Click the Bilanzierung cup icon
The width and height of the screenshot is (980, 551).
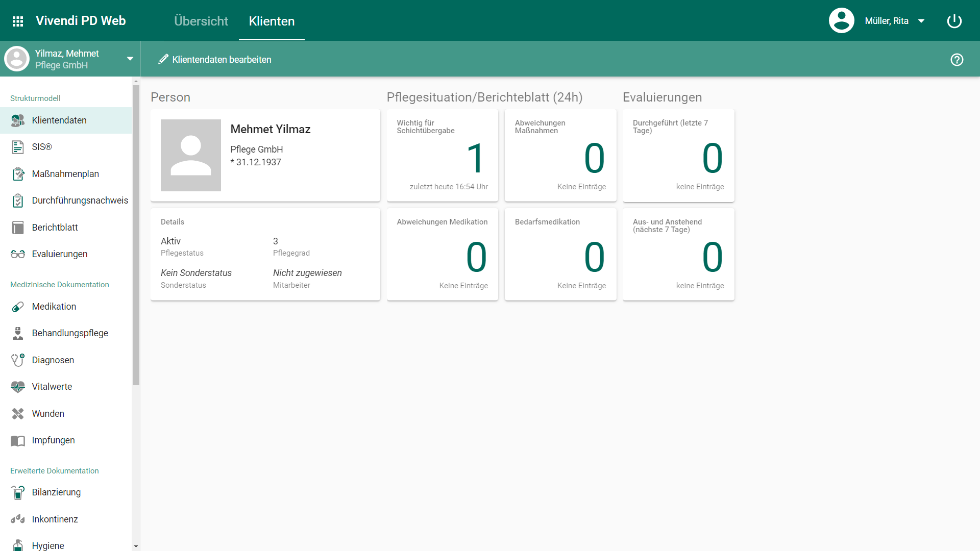pos(18,492)
